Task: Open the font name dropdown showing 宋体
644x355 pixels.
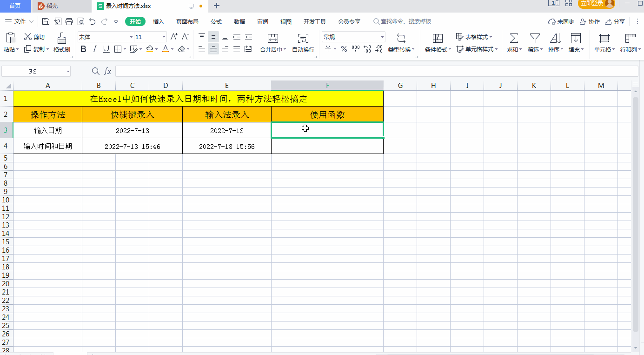Action: (132, 36)
